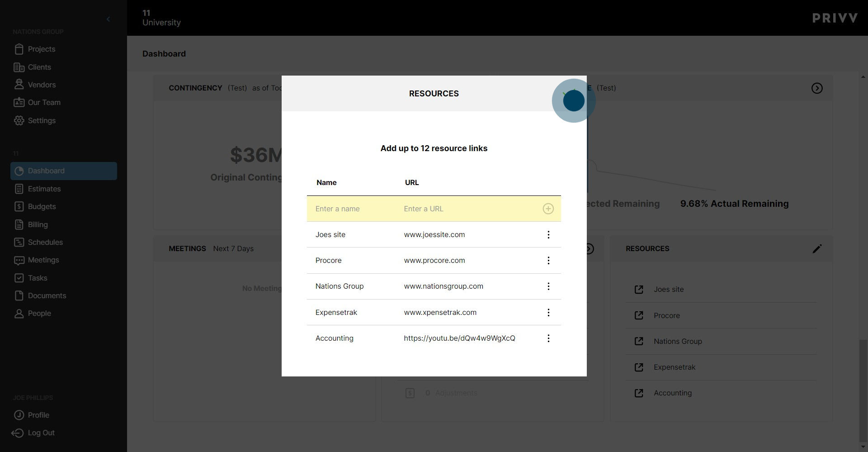
Task: Add the resource with plus icon
Action: tap(548, 209)
